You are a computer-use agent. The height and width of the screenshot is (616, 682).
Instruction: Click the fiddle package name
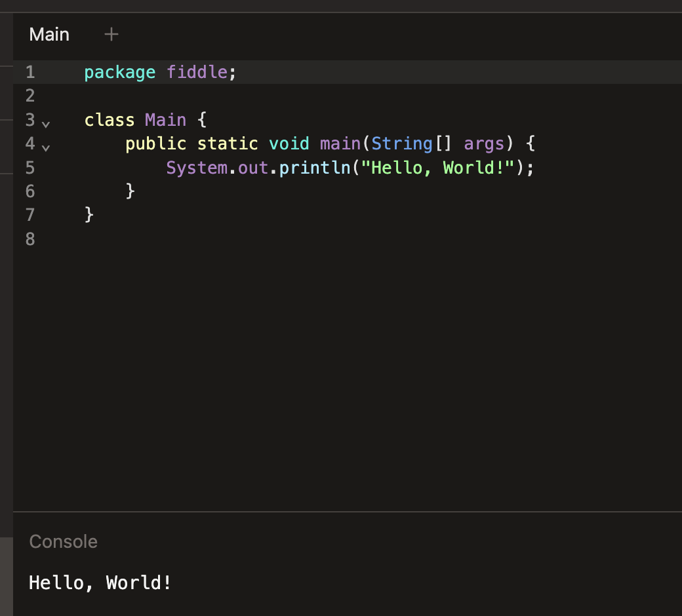(196, 72)
